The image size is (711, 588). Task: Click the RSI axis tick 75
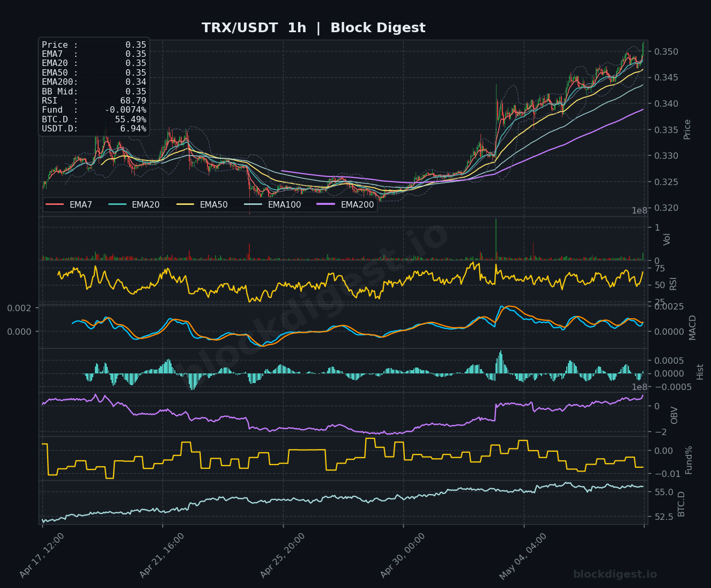click(660, 268)
